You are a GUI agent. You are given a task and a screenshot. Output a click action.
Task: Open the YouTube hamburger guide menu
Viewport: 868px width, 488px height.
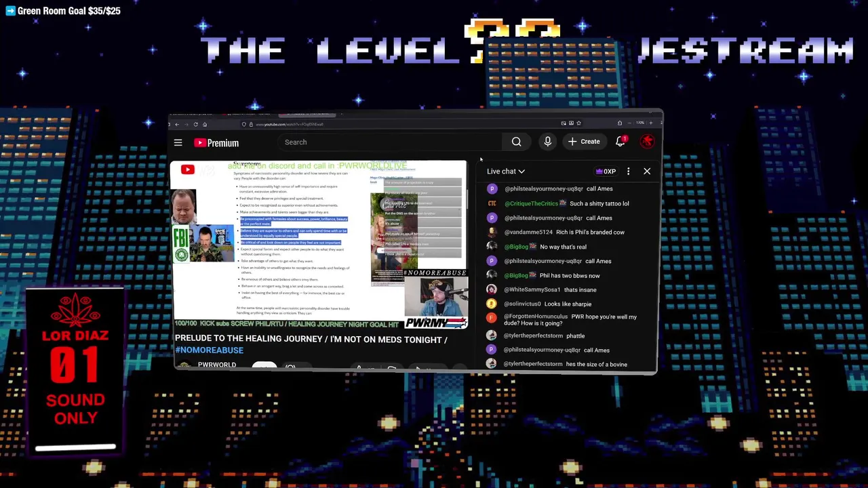[178, 143]
